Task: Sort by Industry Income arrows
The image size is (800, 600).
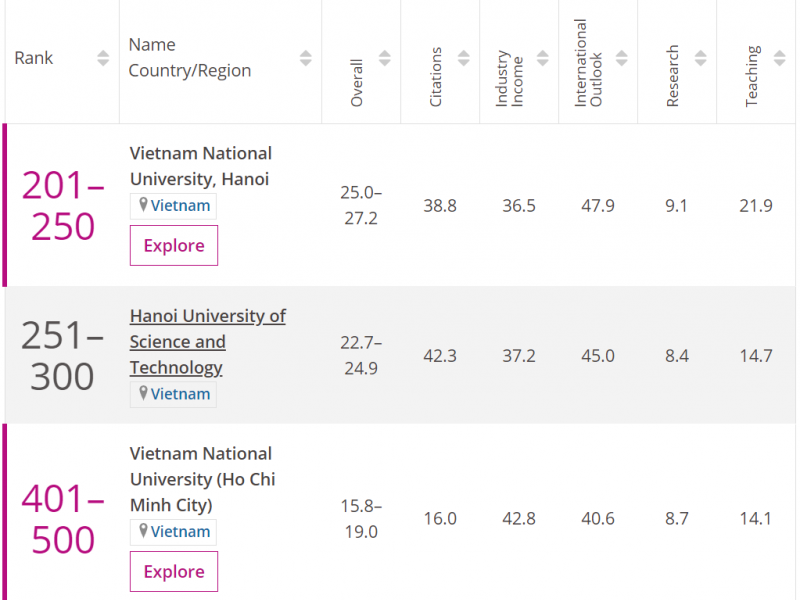Action: (543, 58)
